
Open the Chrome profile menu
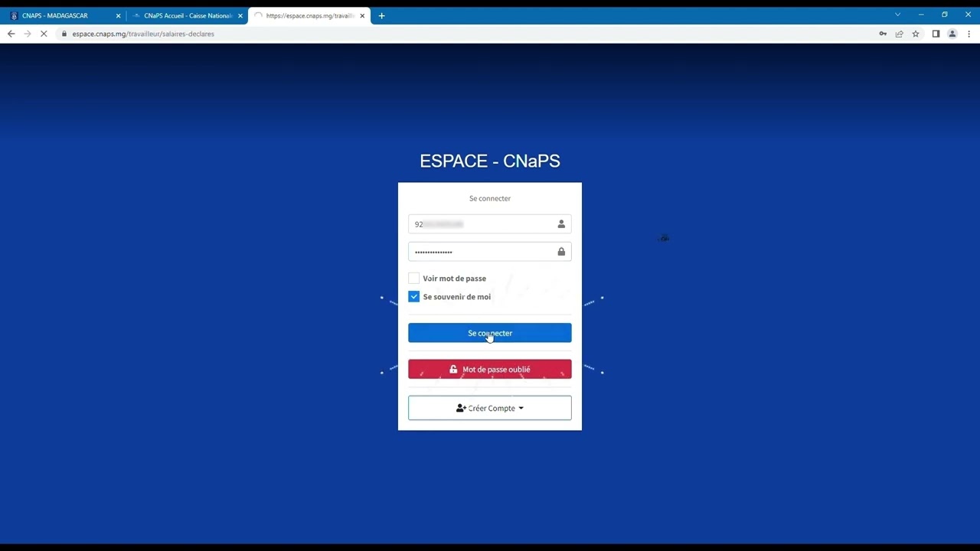[x=952, y=34]
